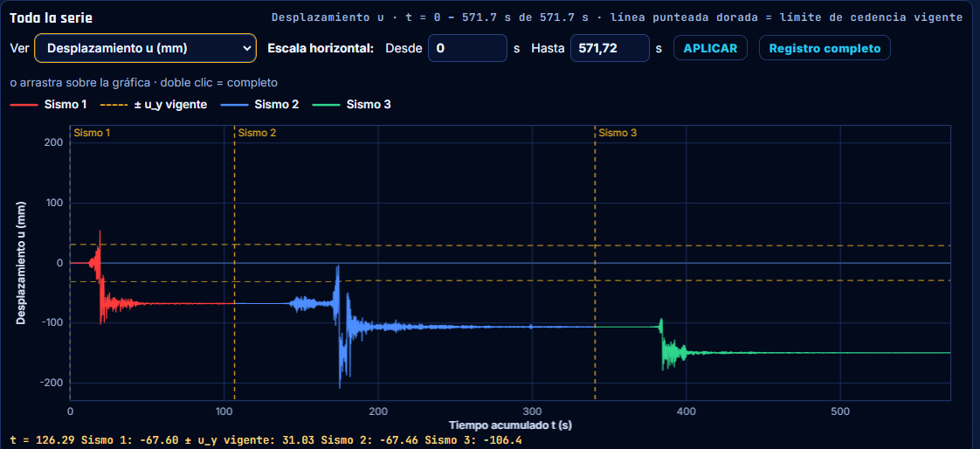Screen dimensions: 980x449
Task: Click the blue Sismo 2 legend line swatch
Action: tap(234, 105)
